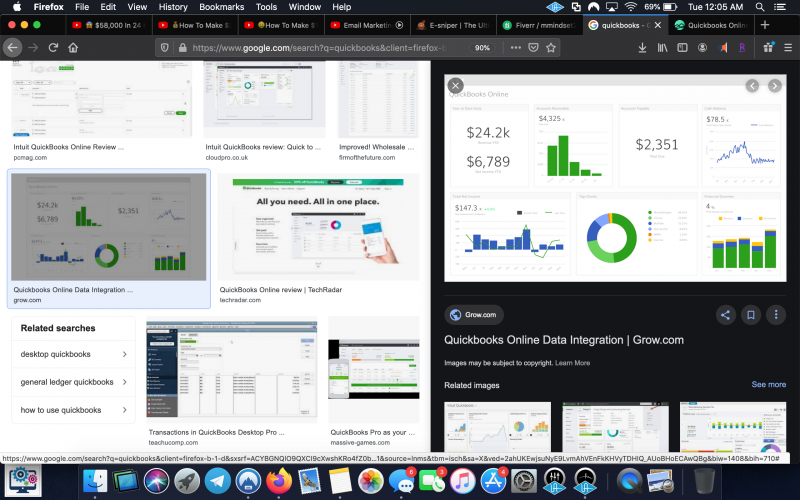
Task: Save the previewed image to collection
Action: pyautogui.click(x=751, y=315)
